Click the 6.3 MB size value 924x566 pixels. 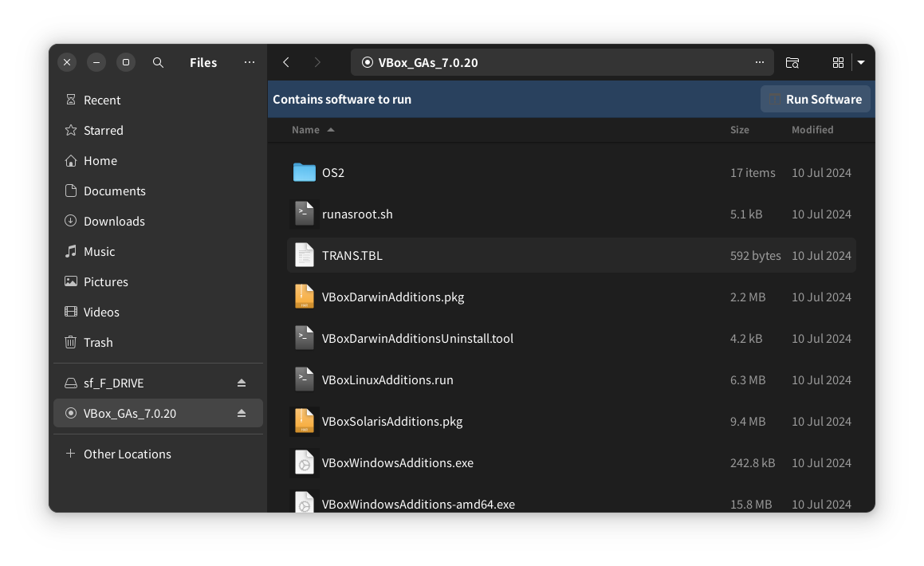point(747,380)
